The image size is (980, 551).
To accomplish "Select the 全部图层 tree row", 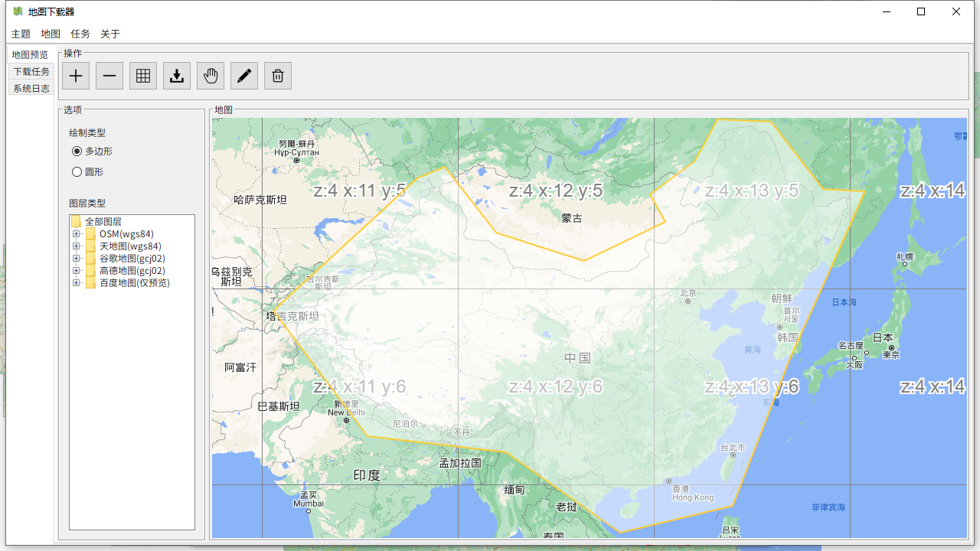I will coord(103,221).
